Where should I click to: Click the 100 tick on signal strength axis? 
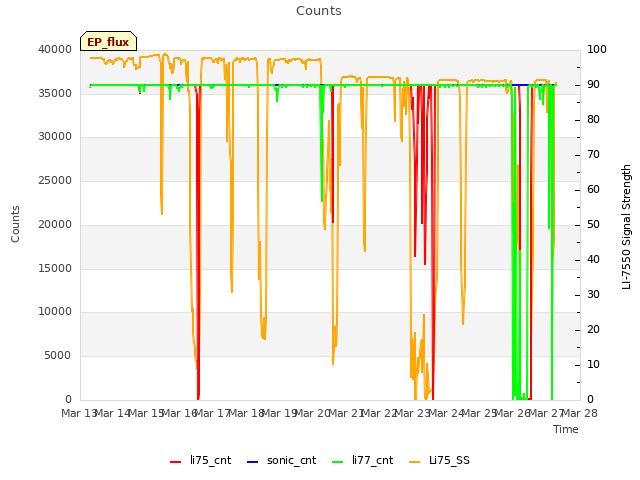point(597,49)
